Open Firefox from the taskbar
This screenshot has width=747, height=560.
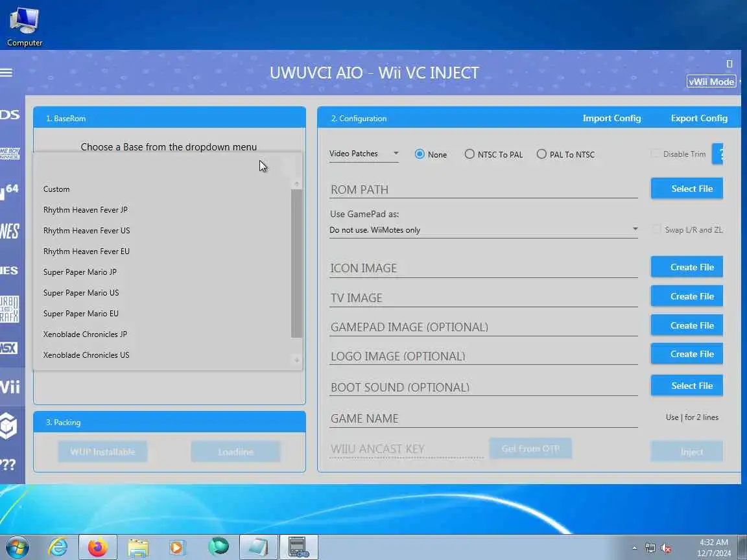click(98, 547)
